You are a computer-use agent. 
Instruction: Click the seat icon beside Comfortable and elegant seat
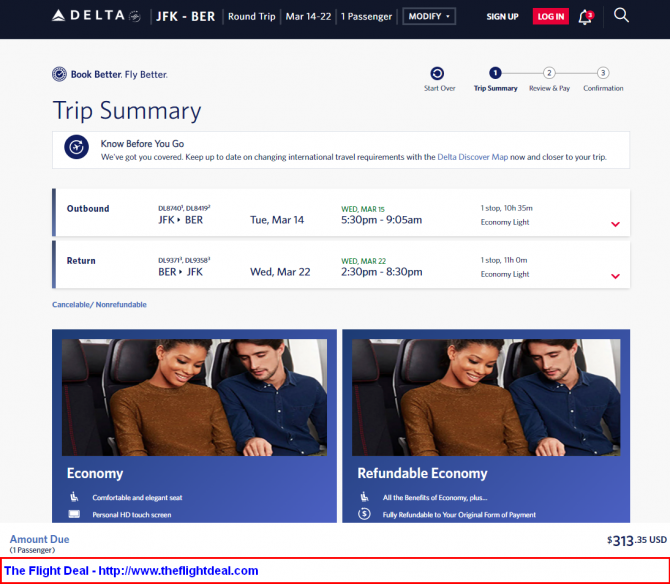click(x=74, y=497)
